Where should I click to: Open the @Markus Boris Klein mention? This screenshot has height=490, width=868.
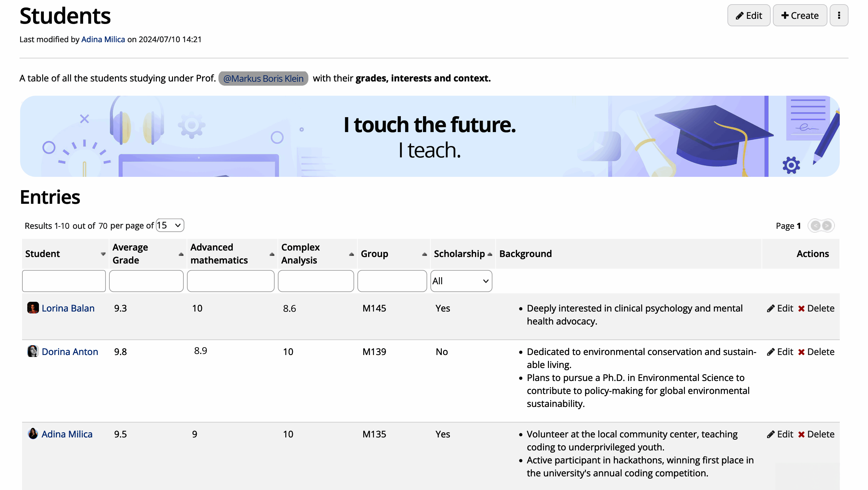coord(263,79)
